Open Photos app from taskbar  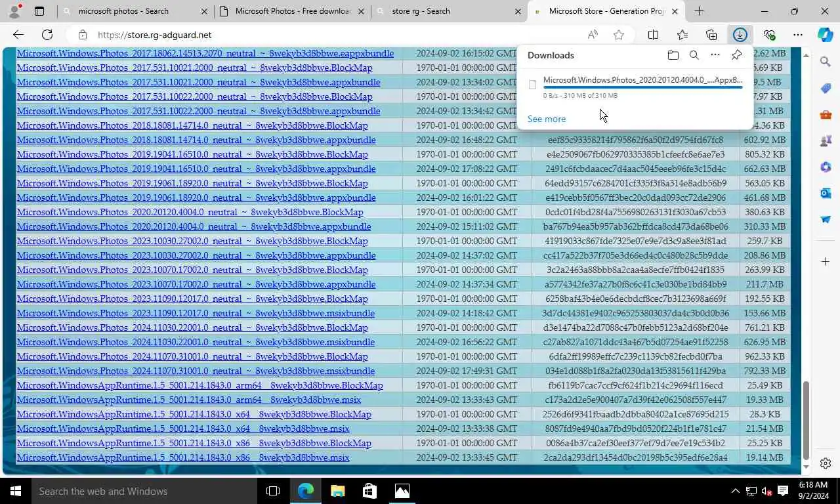point(402,491)
